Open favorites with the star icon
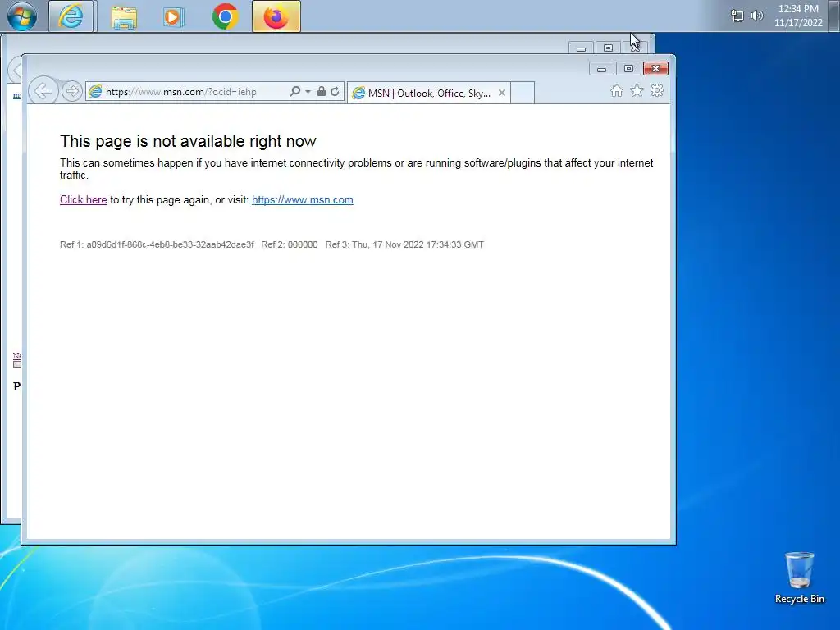 point(637,90)
